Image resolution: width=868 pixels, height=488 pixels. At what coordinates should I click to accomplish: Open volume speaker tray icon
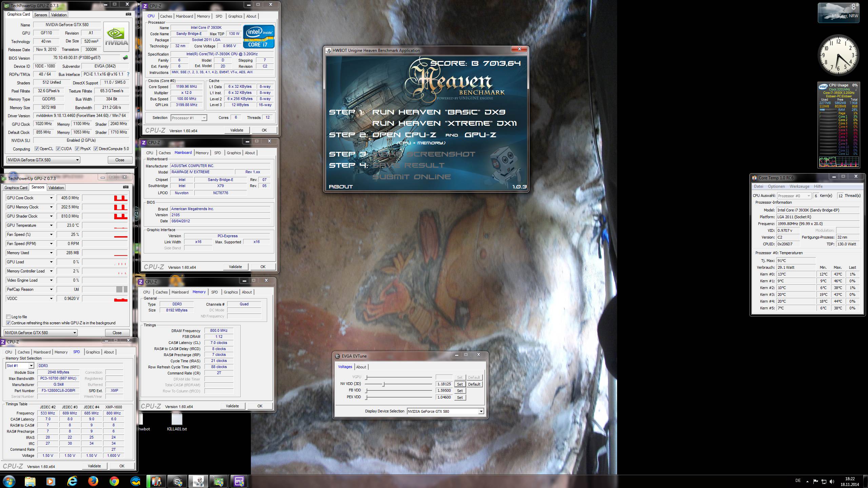832,481
